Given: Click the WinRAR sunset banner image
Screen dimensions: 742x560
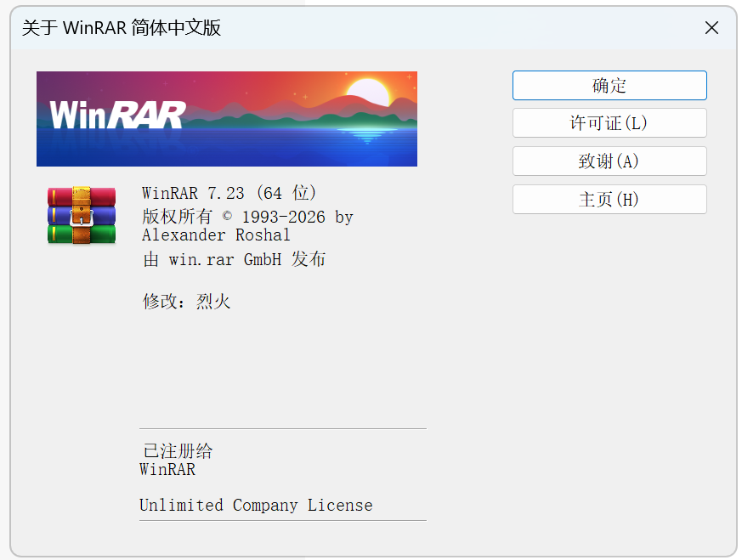Looking at the screenshot, I should click(227, 119).
